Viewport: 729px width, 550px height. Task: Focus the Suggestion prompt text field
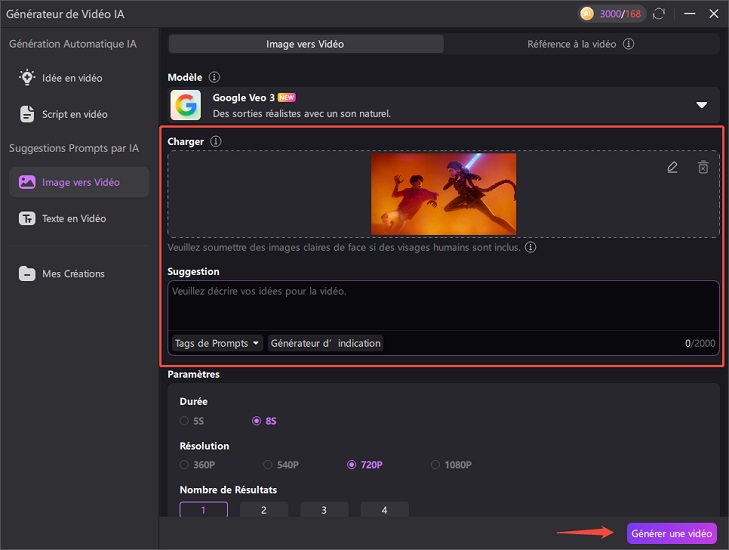pyautogui.click(x=443, y=305)
